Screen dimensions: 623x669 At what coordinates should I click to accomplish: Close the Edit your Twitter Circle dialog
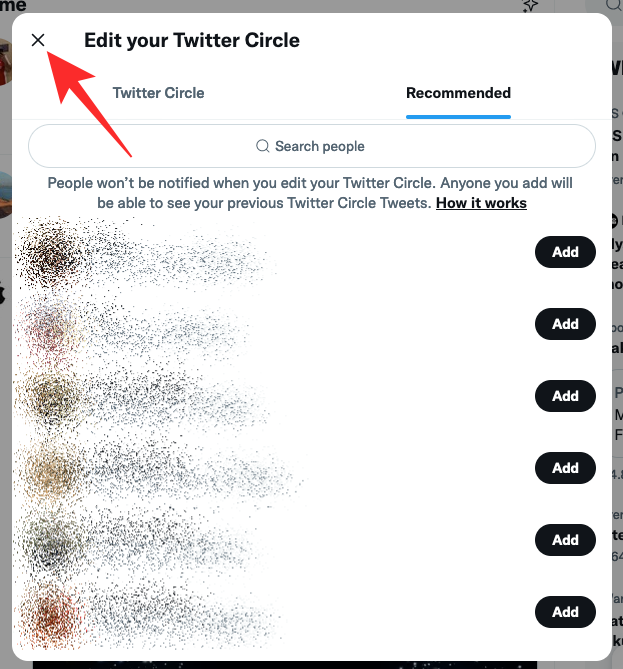pos(38,40)
